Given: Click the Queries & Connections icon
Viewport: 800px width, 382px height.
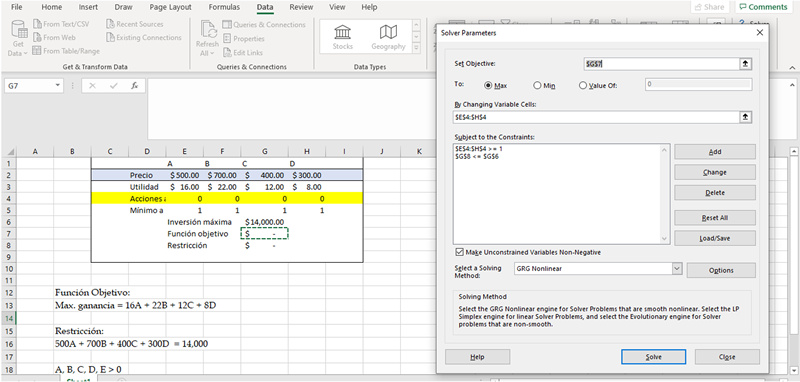Looking at the screenshot, I should tap(227, 24).
